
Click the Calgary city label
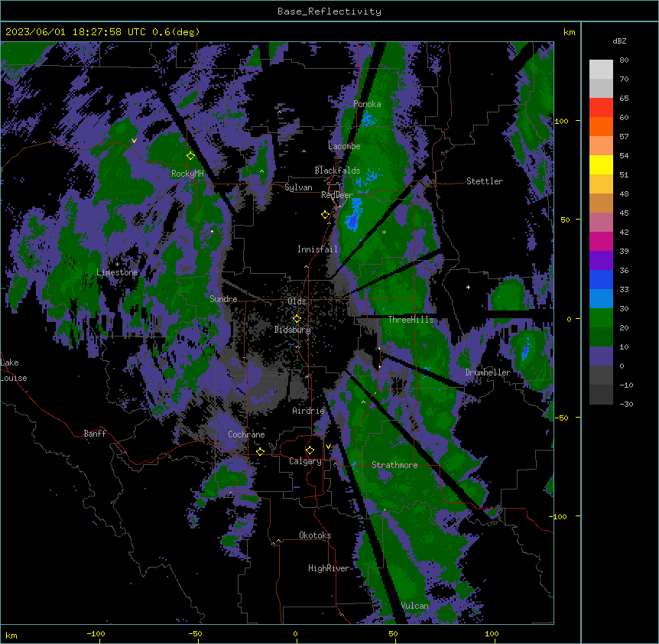tap(305, 461)
